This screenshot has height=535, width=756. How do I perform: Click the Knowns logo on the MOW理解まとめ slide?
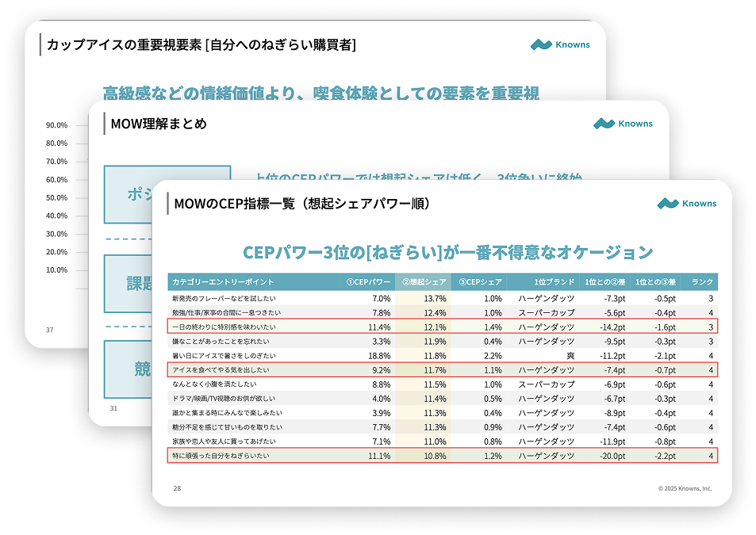tap(623, 124)
